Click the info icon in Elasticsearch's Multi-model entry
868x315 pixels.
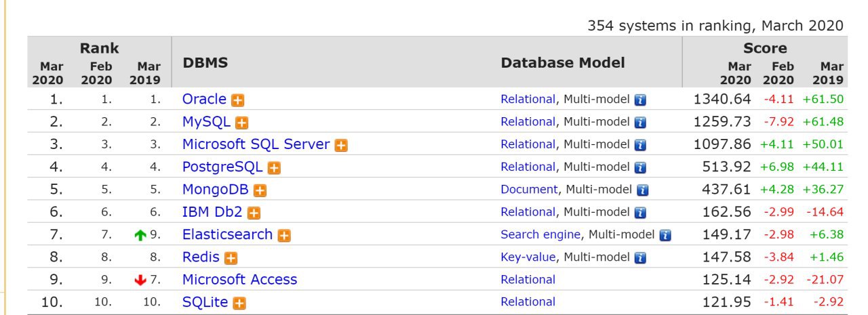666,236
